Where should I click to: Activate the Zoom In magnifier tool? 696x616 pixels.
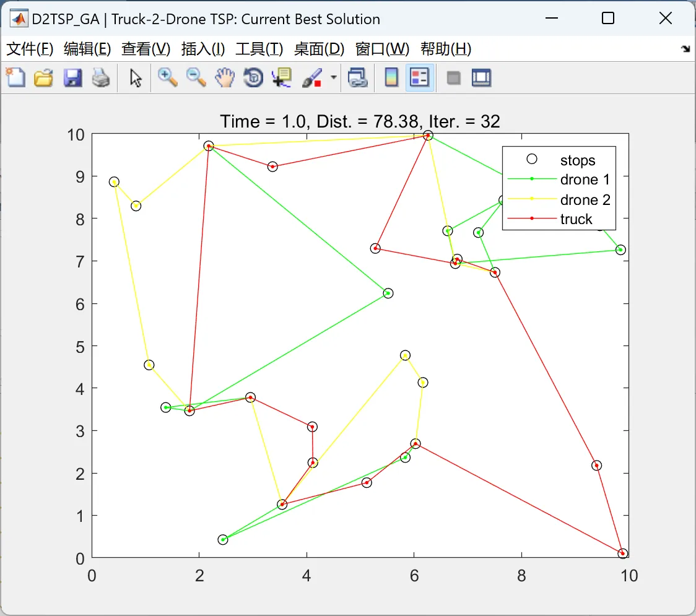(x=168, y=77)
